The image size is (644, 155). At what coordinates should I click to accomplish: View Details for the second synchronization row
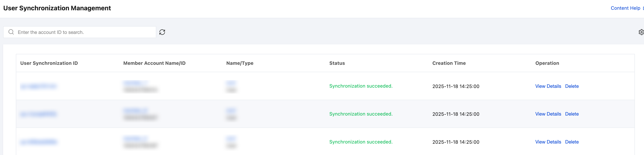click(548, 114)
